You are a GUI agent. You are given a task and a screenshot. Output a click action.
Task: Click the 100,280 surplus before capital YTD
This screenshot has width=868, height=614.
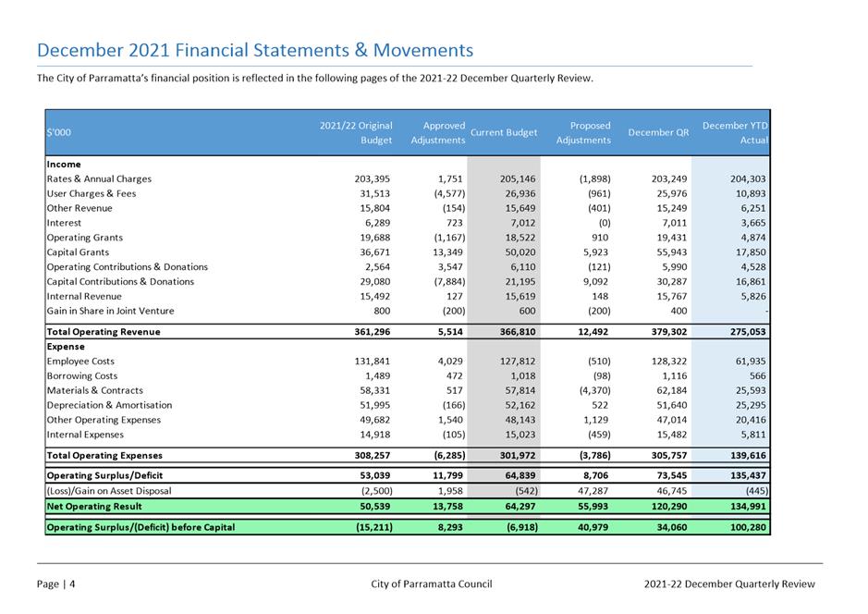(749, 528)
